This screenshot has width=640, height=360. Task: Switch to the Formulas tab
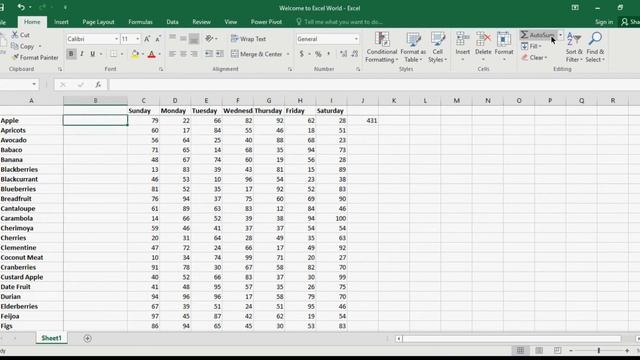[140, 22]
